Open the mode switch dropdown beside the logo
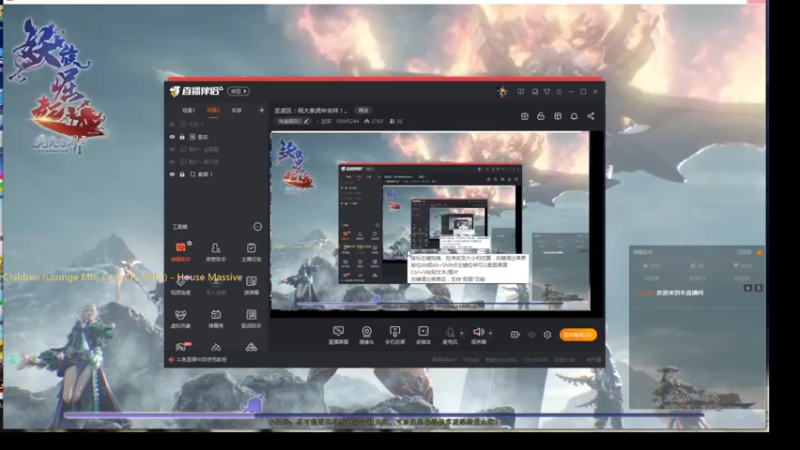800x450 pixels. tap(238, 91)
